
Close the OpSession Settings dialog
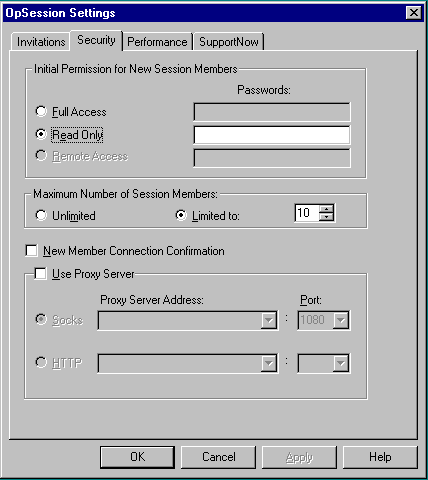414,13
